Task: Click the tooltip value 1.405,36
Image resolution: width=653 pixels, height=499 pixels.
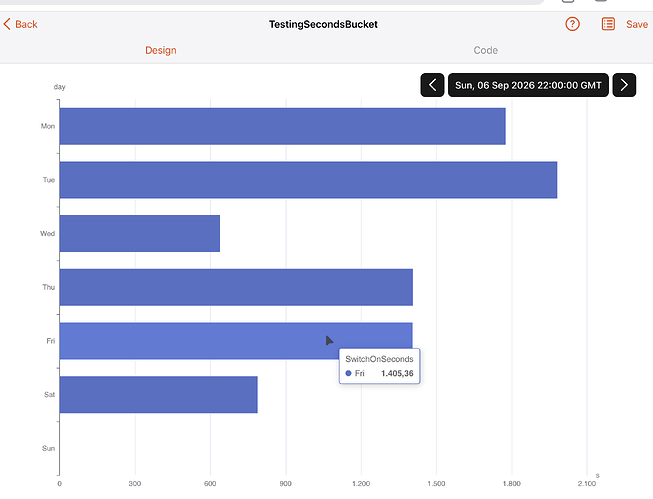Action: click(x=397, y=373)
